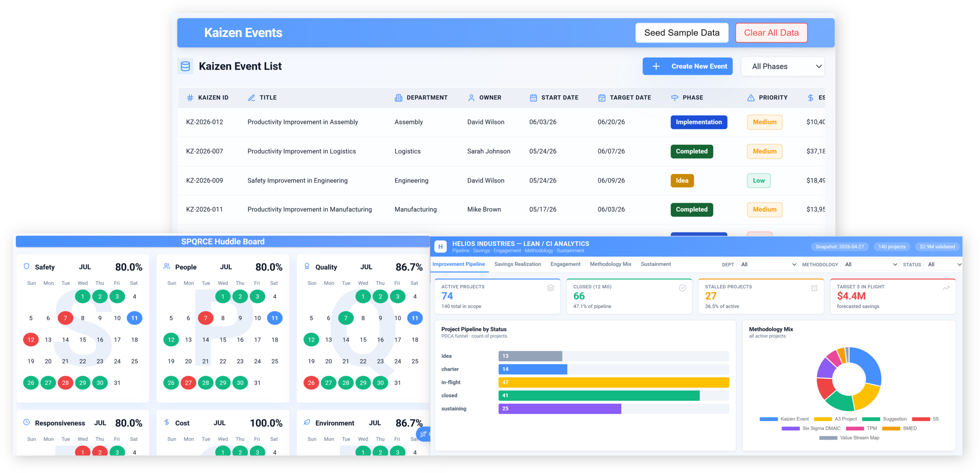Click Create New Event button
980x473 pixels.
coord(688,66)
